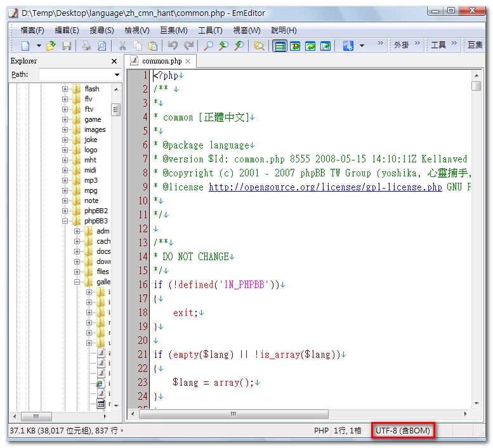Paste from the clipboard icon
Viewport: 493px width, 448px height.
pos(153,46)
